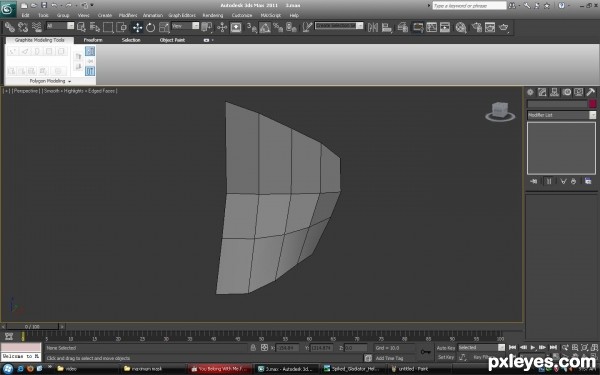Open the Tools menu

pyautogui.click(x=43, y=15)
